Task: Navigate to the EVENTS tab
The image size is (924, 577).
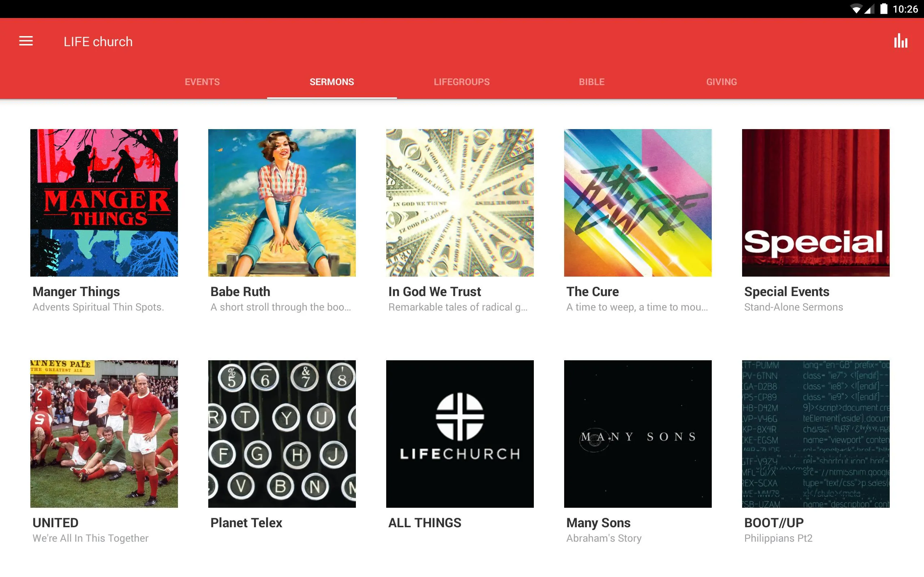Action: click(x=201, y=81)
